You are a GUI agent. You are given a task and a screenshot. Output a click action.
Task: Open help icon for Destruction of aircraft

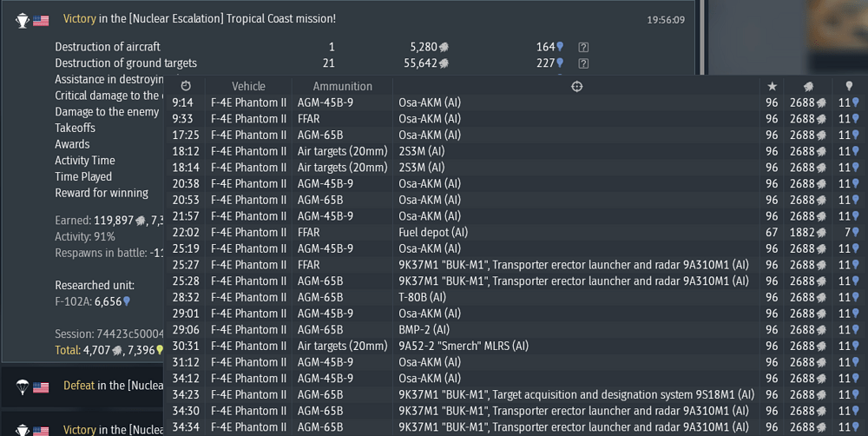pos(583,47)
